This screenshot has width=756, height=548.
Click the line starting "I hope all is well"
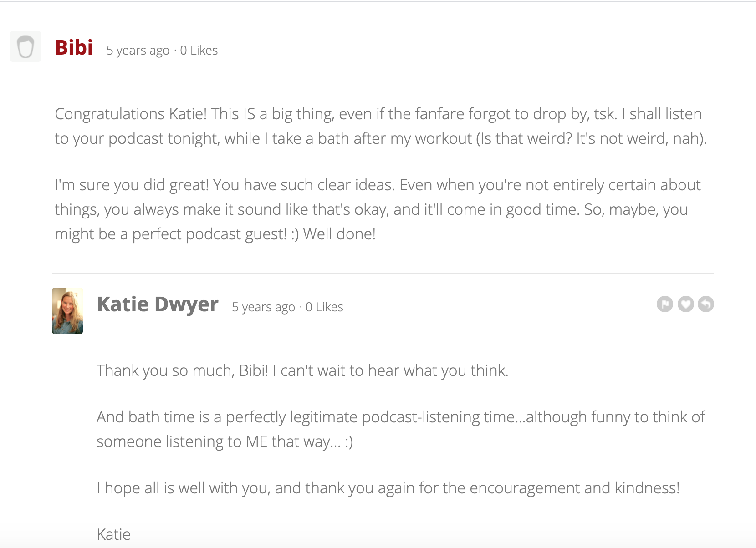[x=388, y=488]
